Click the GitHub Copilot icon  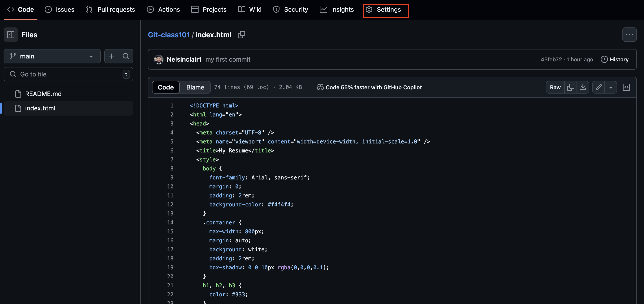(320, 87)
